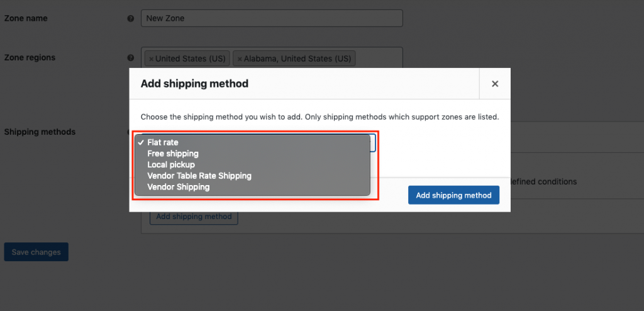
Task: Click inside the Zone regions field
Action: coord(378,58)
